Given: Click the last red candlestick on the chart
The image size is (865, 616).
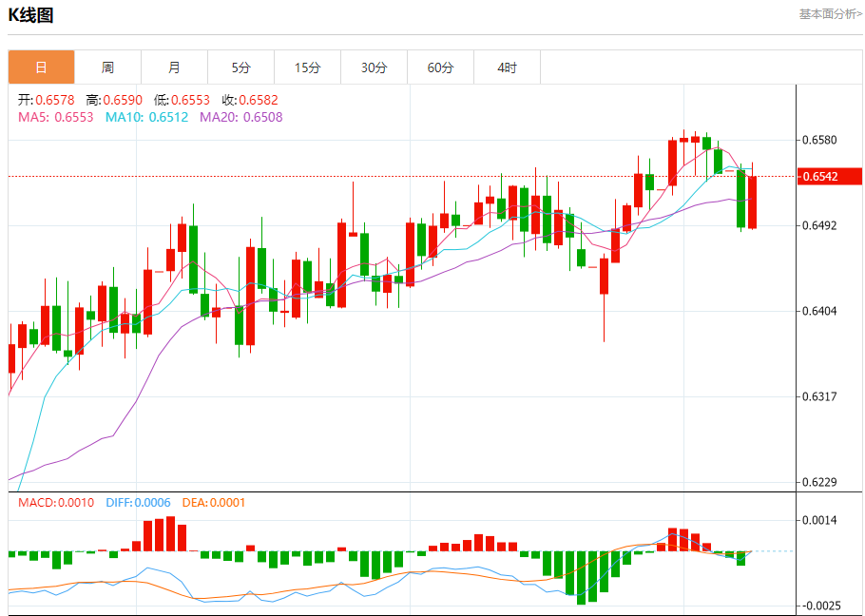Looking at the screenshot, I should pos(753,202).
